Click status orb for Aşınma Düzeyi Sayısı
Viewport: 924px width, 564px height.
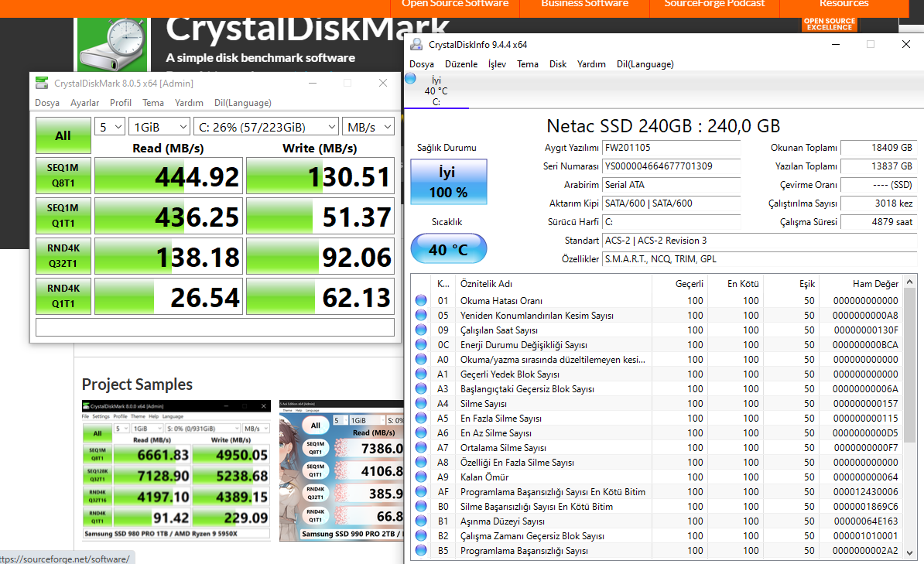[421, 521]
